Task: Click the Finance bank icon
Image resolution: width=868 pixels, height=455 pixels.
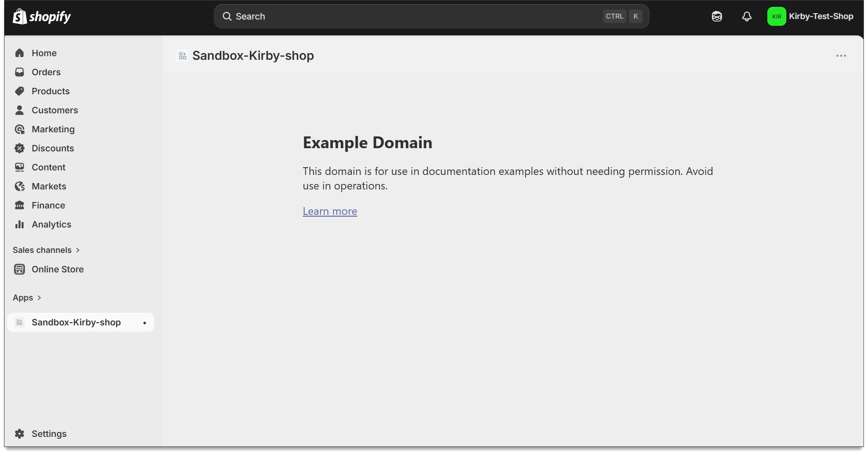Action: coord(20,205)
